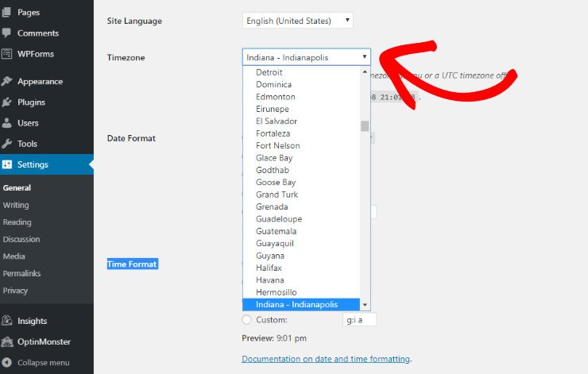Click the WPForms icon in sidebar
The height and width of the screenshot is (374, 588).
(7, 54)
